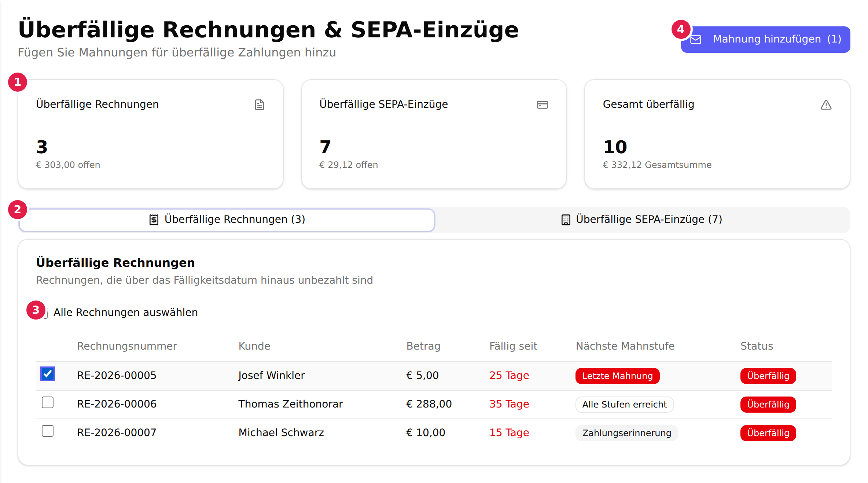Click the Alle Stufen erreicht badge
This screenshot has height=483, width=868.
pyautogui.click(x=624, y=404)
